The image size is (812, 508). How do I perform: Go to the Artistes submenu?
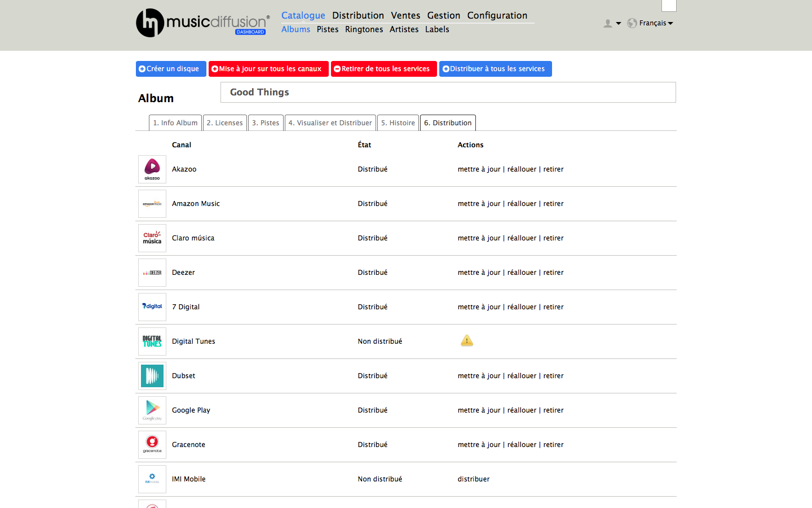click(404, 29)
